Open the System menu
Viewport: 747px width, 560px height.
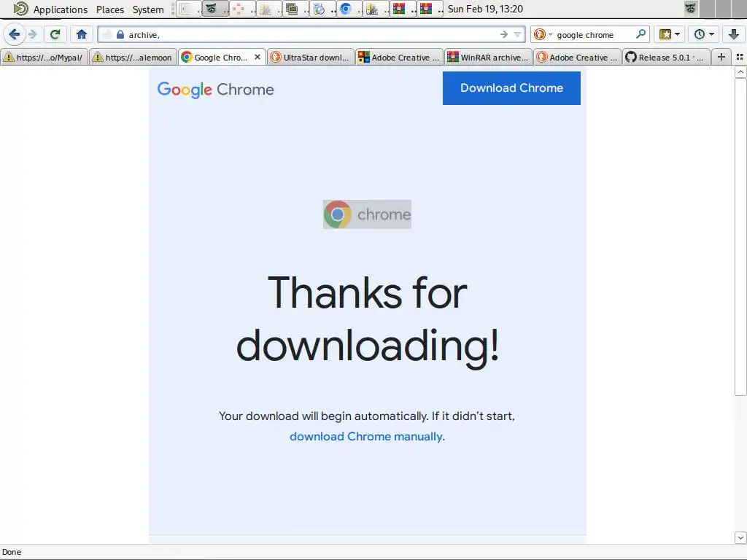pyautogui.click(x=148, y=9)
